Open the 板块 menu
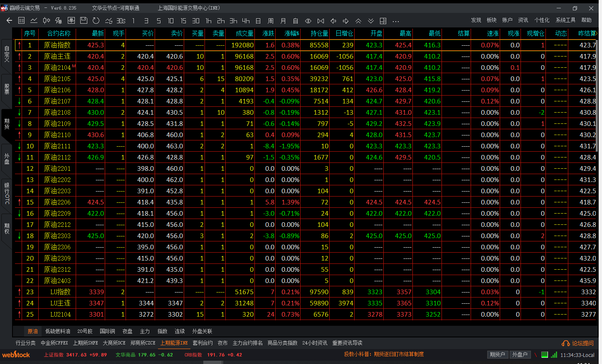 492,20
